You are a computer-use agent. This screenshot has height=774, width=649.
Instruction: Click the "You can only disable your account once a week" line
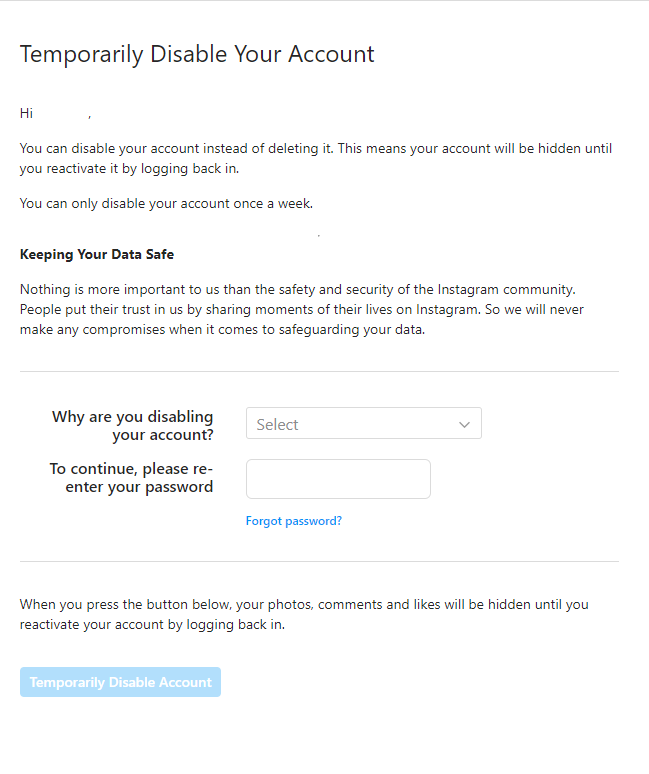click(x=166, y=204)
